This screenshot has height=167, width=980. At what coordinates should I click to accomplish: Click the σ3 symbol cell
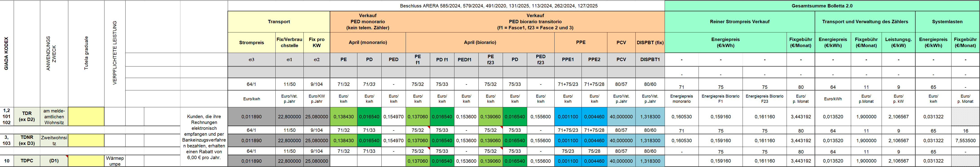point(252,59)
